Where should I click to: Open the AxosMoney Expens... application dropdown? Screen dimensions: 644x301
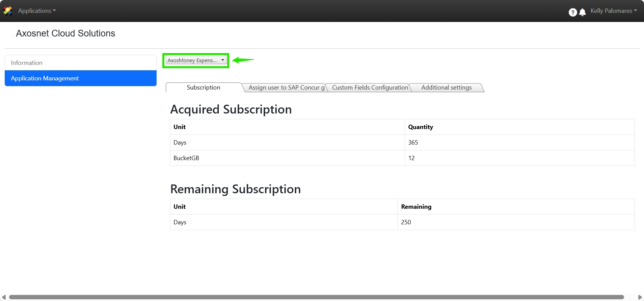point(195,60)
